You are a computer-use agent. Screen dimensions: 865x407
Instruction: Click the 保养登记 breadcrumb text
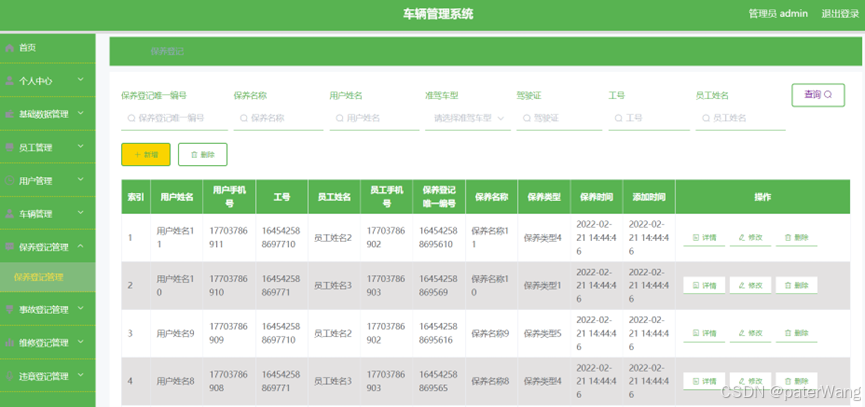167,51
